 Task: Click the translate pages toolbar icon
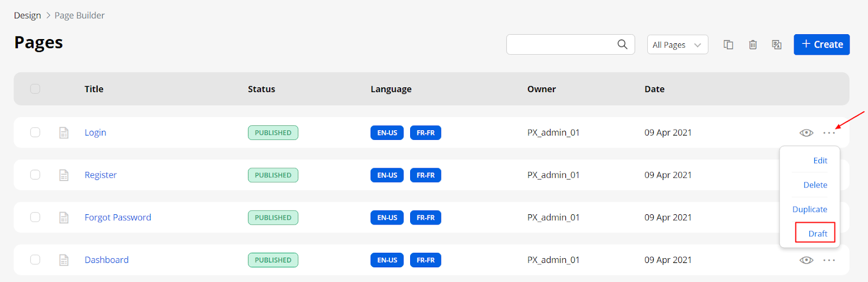tap(777, 44)
